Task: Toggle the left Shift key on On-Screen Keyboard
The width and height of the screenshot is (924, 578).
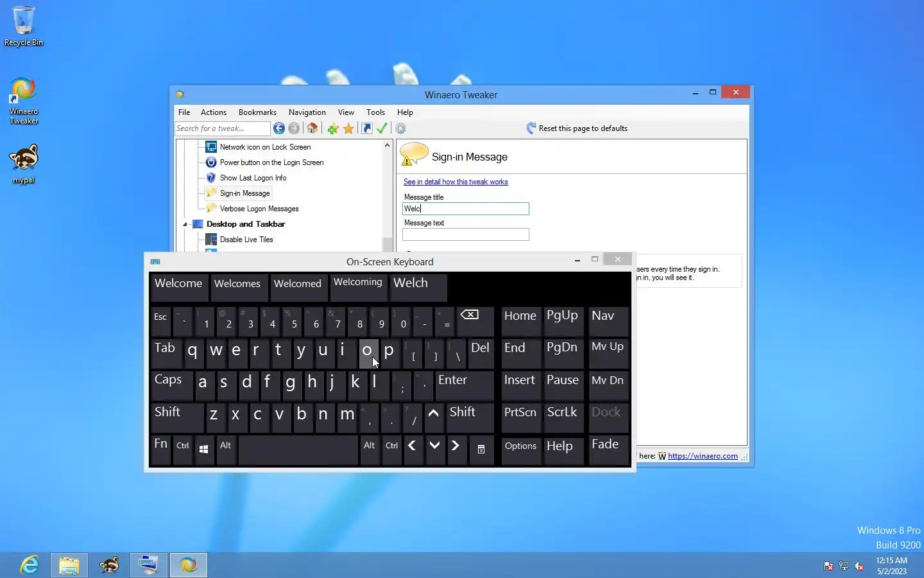Action: pos(178,417)
